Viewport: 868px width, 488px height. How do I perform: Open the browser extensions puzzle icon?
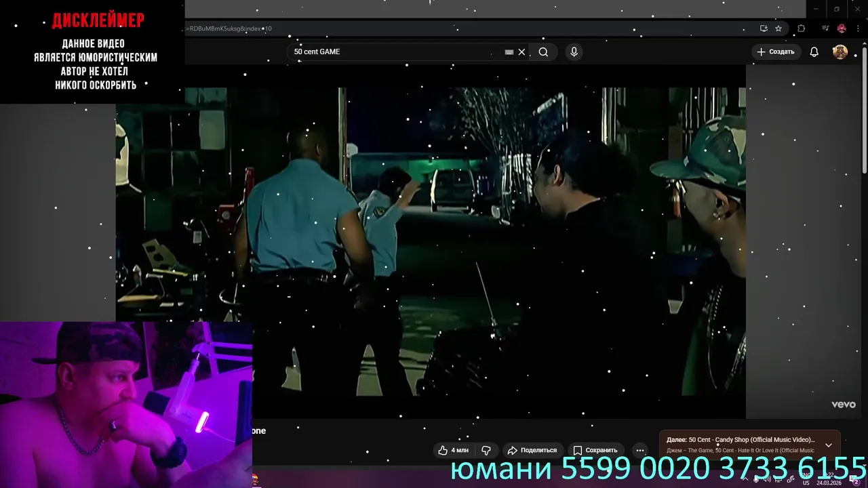tap(802, 28)
